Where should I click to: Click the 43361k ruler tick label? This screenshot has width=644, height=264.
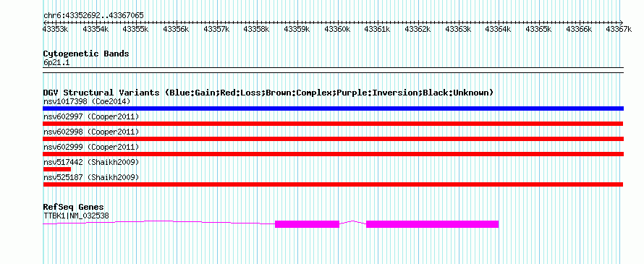[x=378, y=29]
